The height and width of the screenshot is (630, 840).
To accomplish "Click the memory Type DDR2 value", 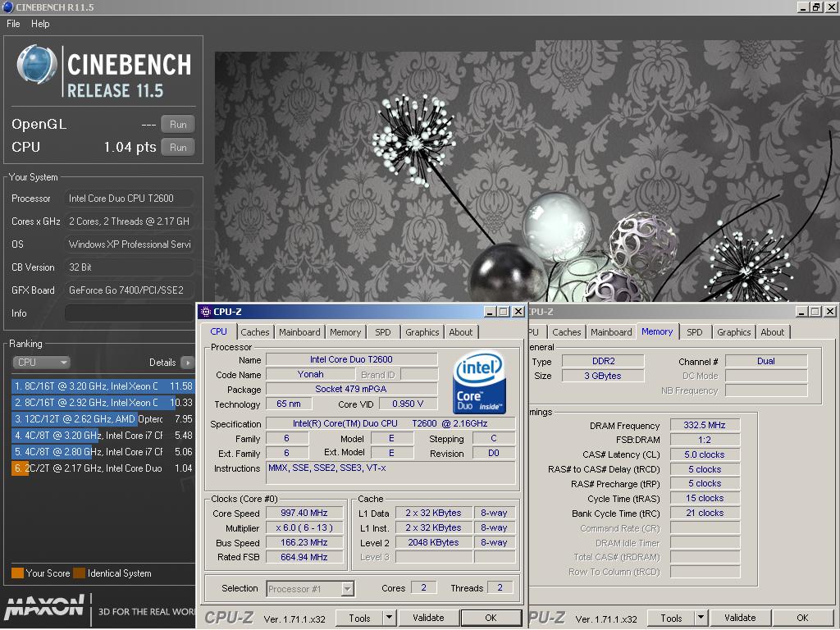I will pyautogui.click(x=603, y=361).
